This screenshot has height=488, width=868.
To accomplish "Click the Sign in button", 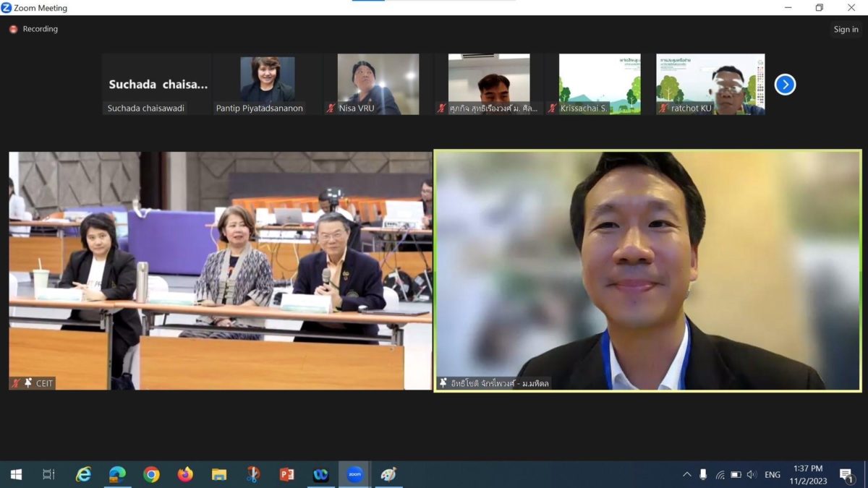I will pos(846,30).
